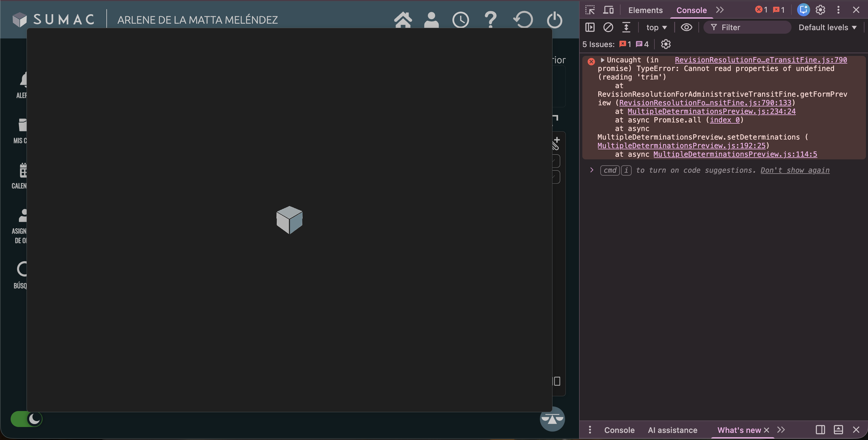Viewport: 868px width, 440px height.
Task: Select the Console drawer tab
Action: coord(619,430)
